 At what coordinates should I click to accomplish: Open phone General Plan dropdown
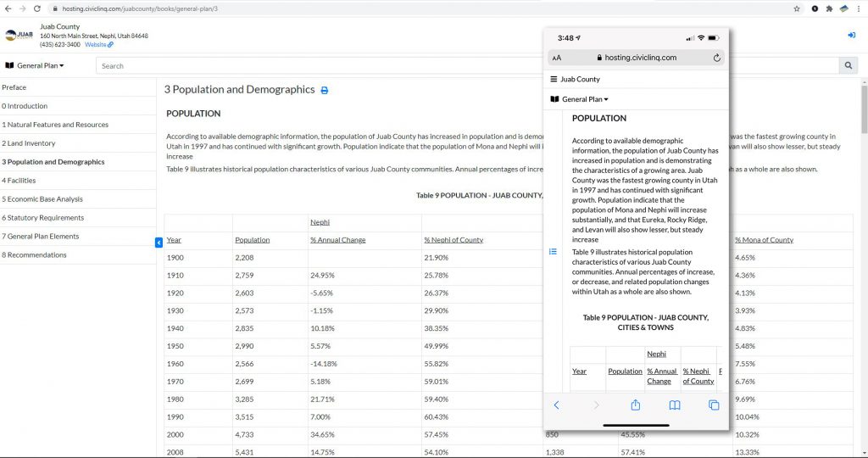click(x=580, y=99)
